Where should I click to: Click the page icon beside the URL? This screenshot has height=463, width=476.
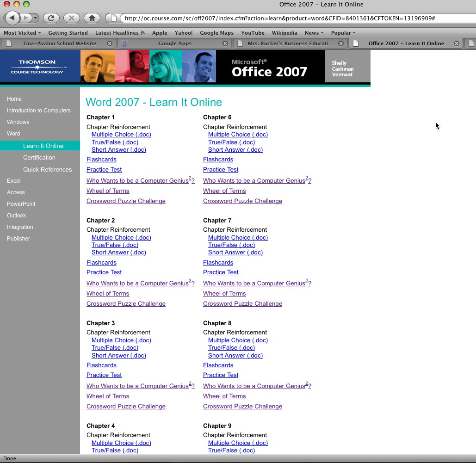click(x=113, y=18)
